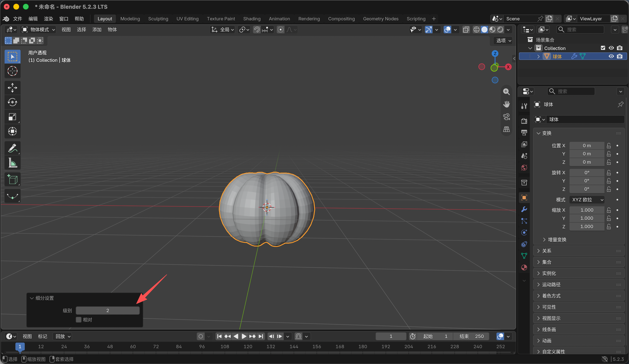Select the Measure ruler tool

(12, 162)
